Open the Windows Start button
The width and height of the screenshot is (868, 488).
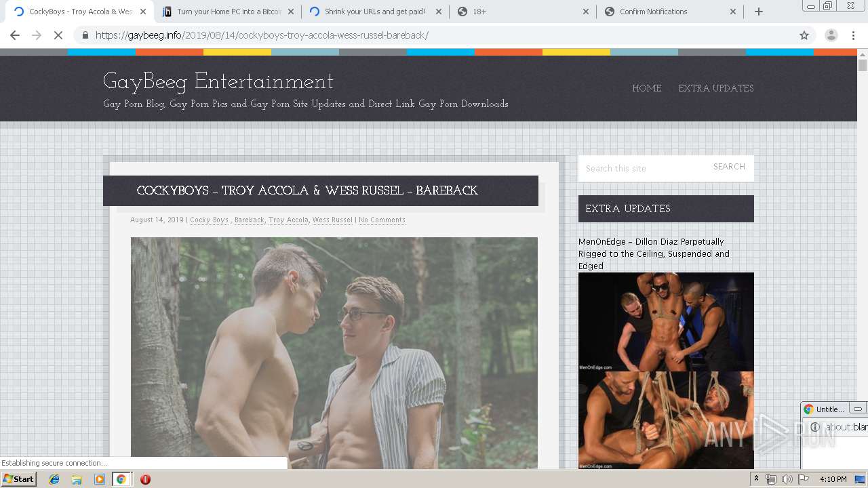coord(19,479)
